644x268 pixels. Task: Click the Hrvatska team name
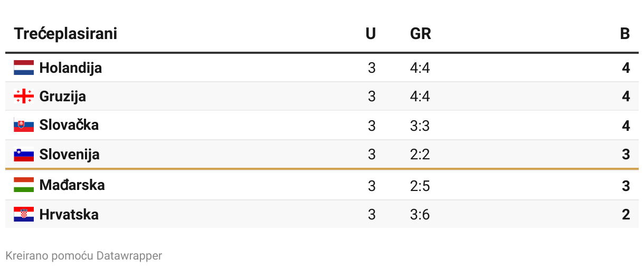coord(69,214)
